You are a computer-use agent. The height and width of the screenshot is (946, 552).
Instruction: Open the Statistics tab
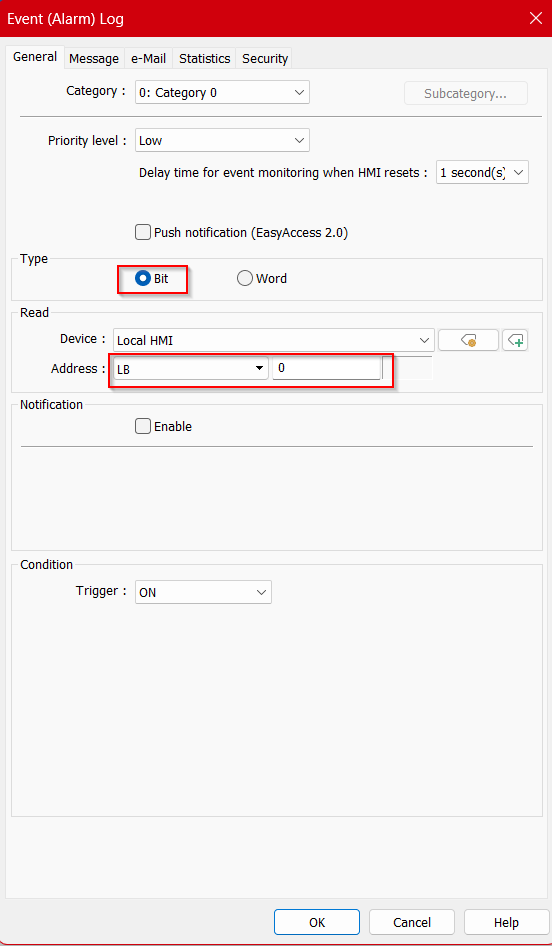[205, 59]
